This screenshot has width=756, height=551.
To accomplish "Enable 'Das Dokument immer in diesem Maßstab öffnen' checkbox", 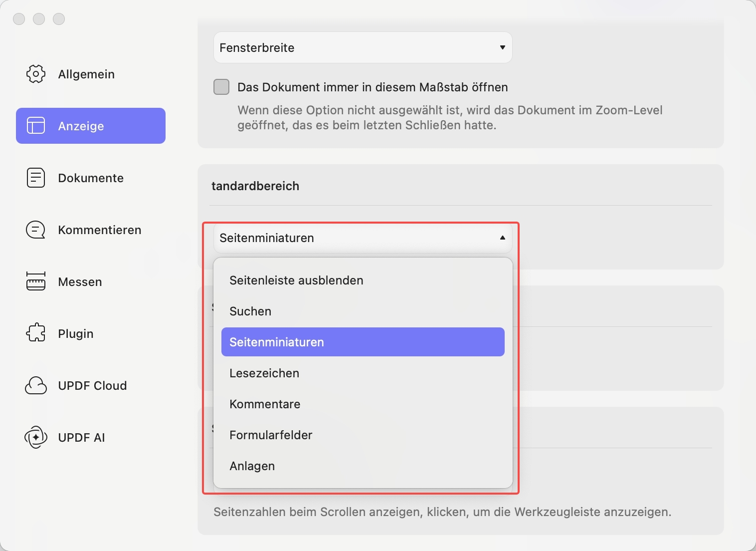I will (x=221, y=87).
